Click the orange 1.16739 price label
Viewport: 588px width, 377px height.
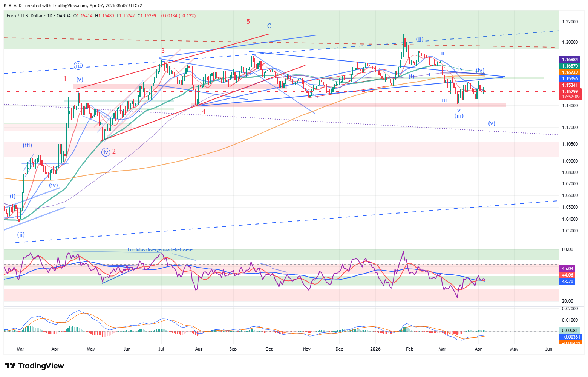(x=570, y=72)
